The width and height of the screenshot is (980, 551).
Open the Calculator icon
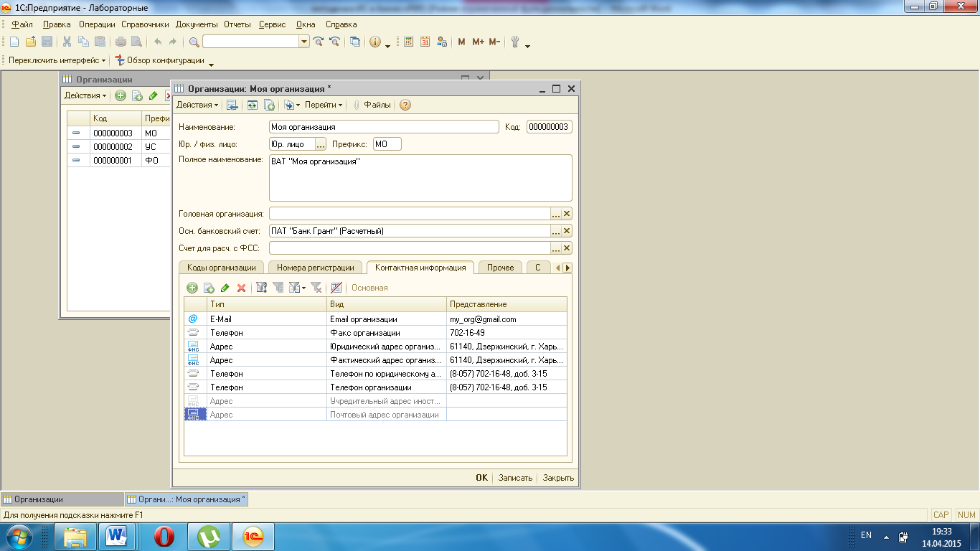click(x=409, y=42)
